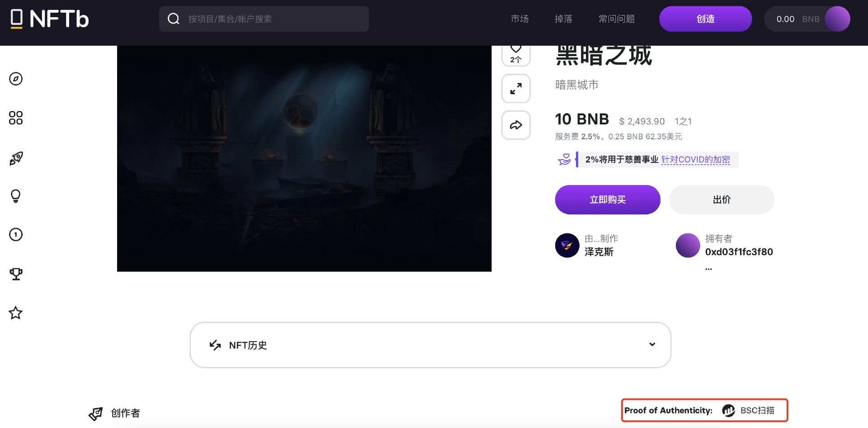
Task: Open the rocket launch sidebar icon
Action: click(x=16, y=158)
